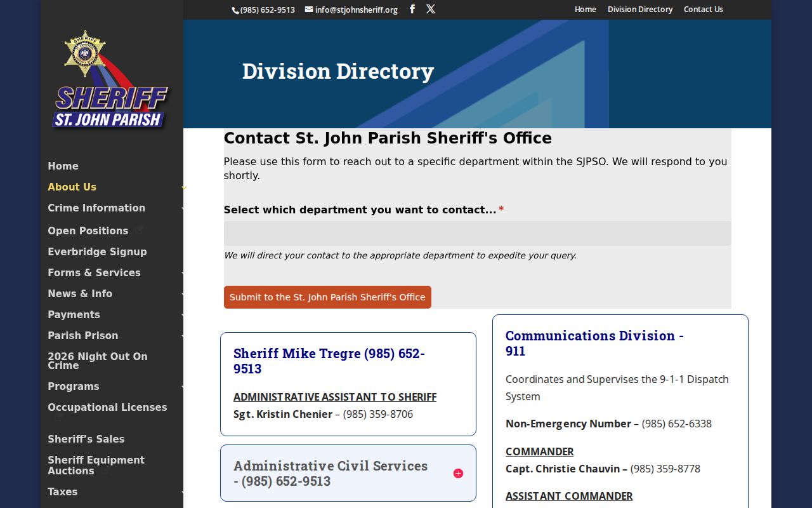Expand the About Us submenu
Viewport: 812px width, 508px height.
(x=183, y=187)
